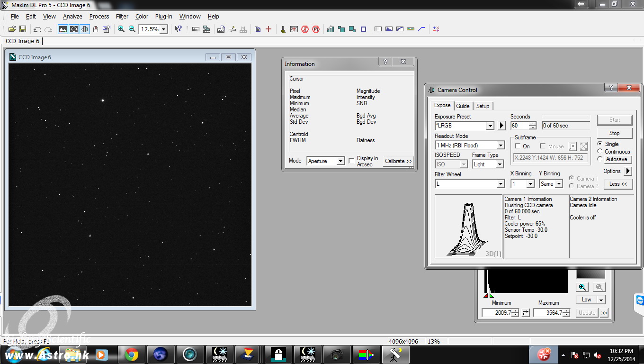644x364 pixels.
Task: Open the Process menu
Action: tap(99, 17)
